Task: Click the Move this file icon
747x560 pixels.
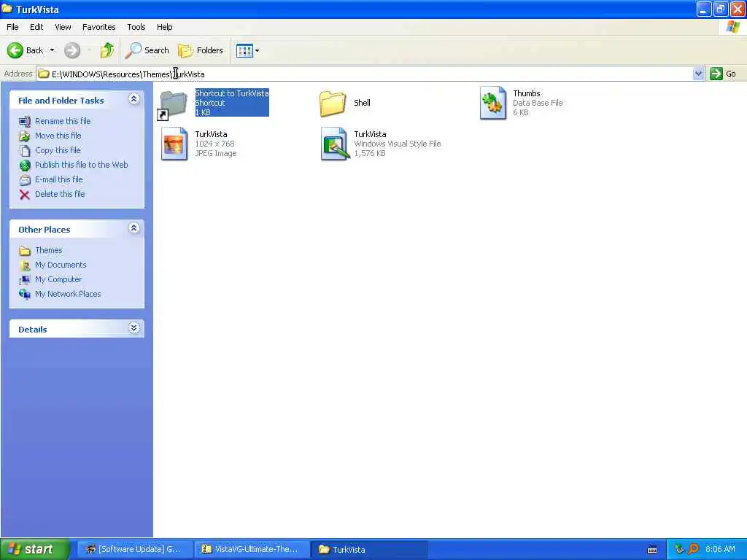Action: 25,136
